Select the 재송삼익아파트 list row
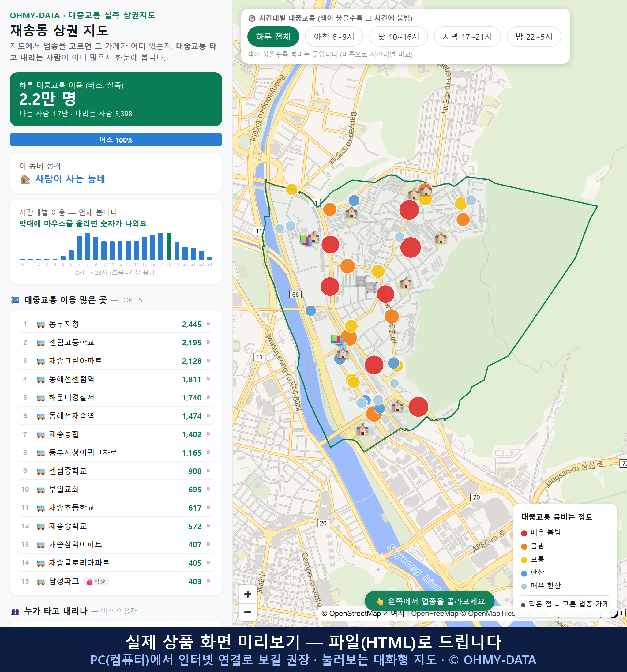 (x=116, y=545)
